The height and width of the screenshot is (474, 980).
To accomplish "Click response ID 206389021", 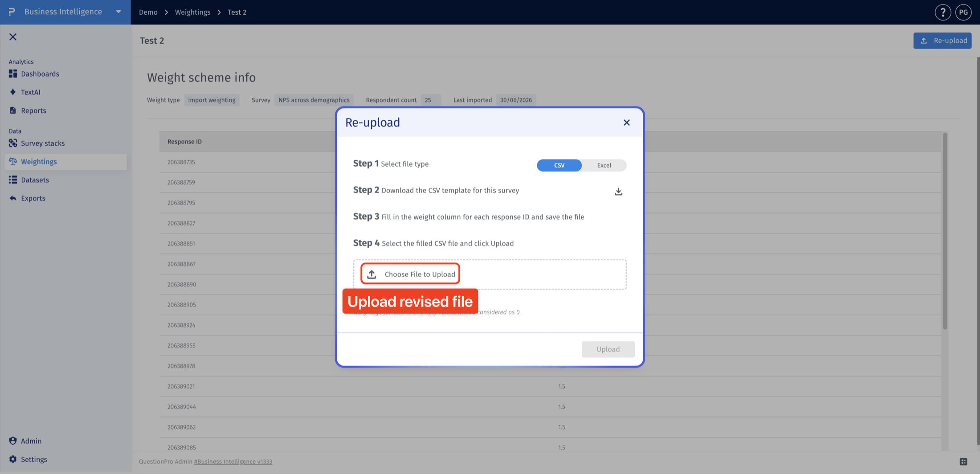I will click(x=180, y=386).
